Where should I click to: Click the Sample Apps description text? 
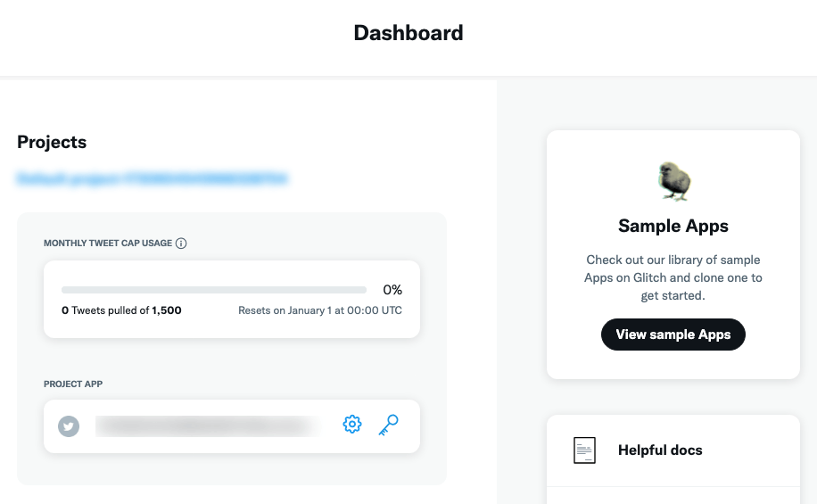(673, 277)
